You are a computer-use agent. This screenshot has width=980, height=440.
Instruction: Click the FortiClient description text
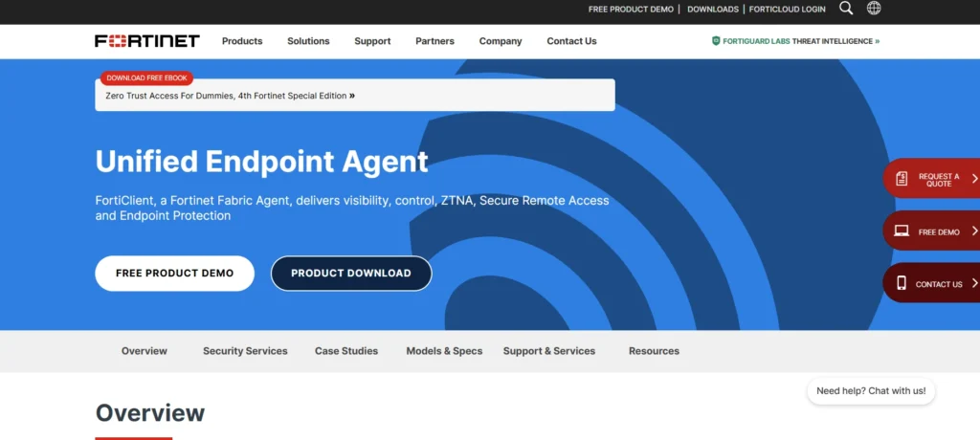[352, 209]
